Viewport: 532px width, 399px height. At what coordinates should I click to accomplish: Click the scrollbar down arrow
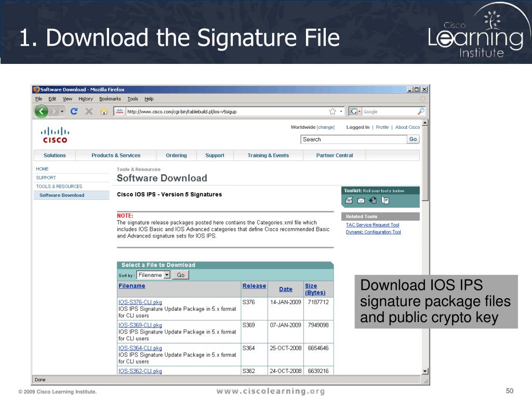(x=425, y=371)
